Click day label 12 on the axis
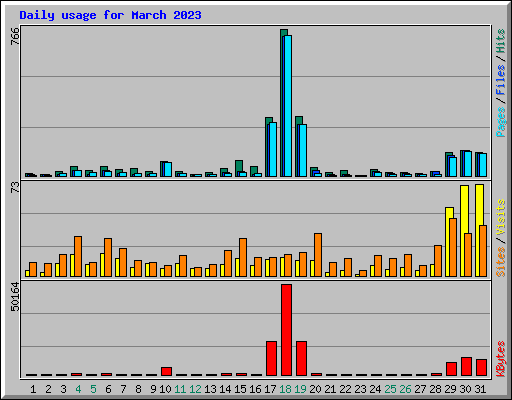This screenshot has width=512, height=400. pos(195,389)
